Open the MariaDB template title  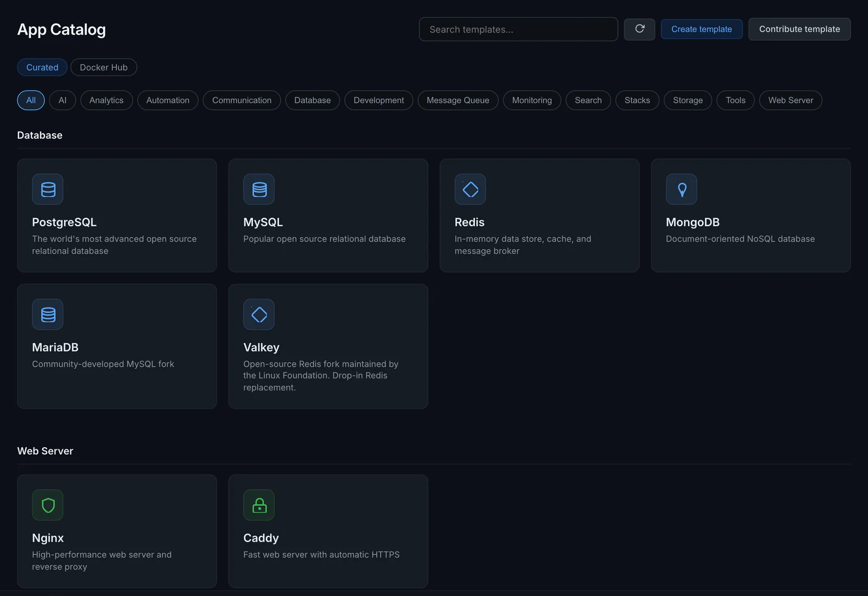(x=55, y=348)
